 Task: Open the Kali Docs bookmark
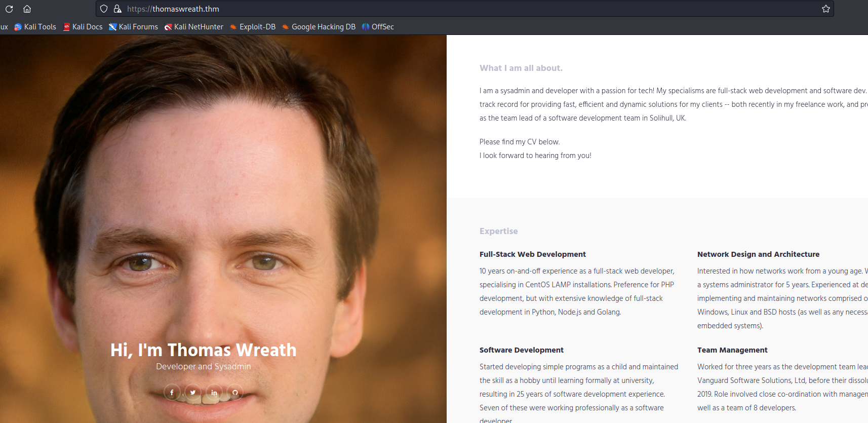coord(83,27)
